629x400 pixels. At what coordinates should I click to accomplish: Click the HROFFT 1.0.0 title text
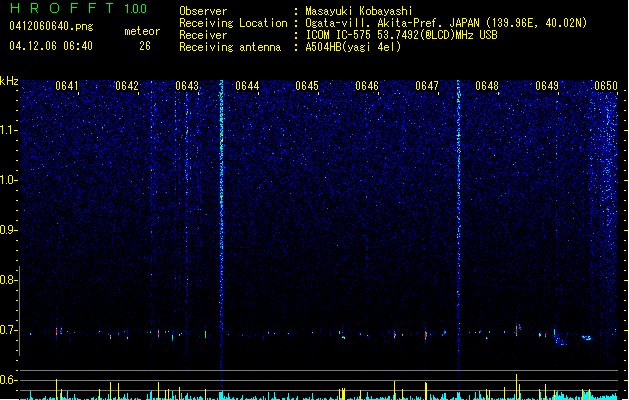(79, 8)
